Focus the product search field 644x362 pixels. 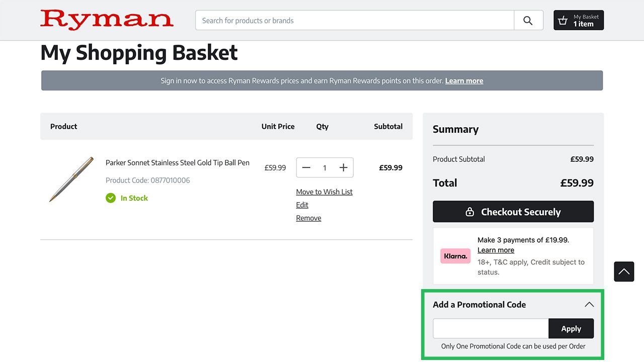point(355,21)
